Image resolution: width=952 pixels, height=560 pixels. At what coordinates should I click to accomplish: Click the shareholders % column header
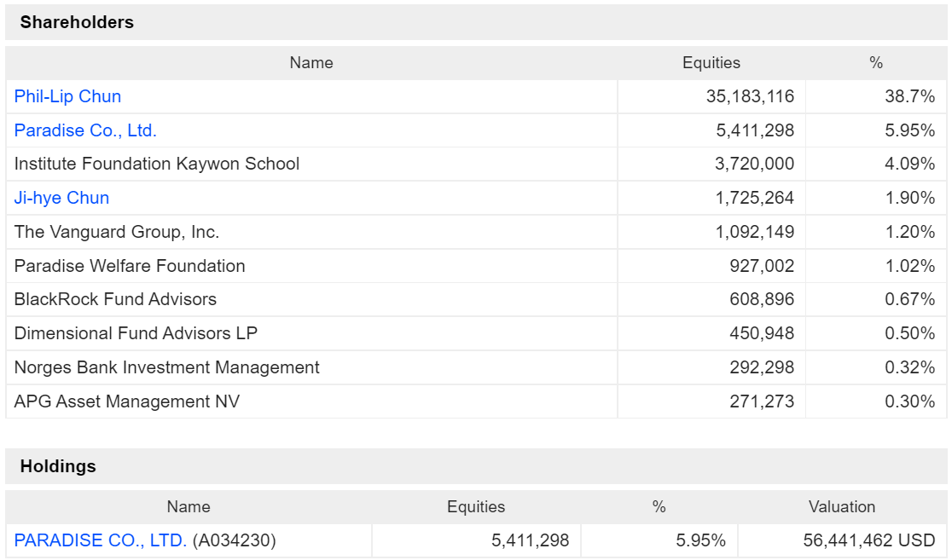[x=875, y=62]
